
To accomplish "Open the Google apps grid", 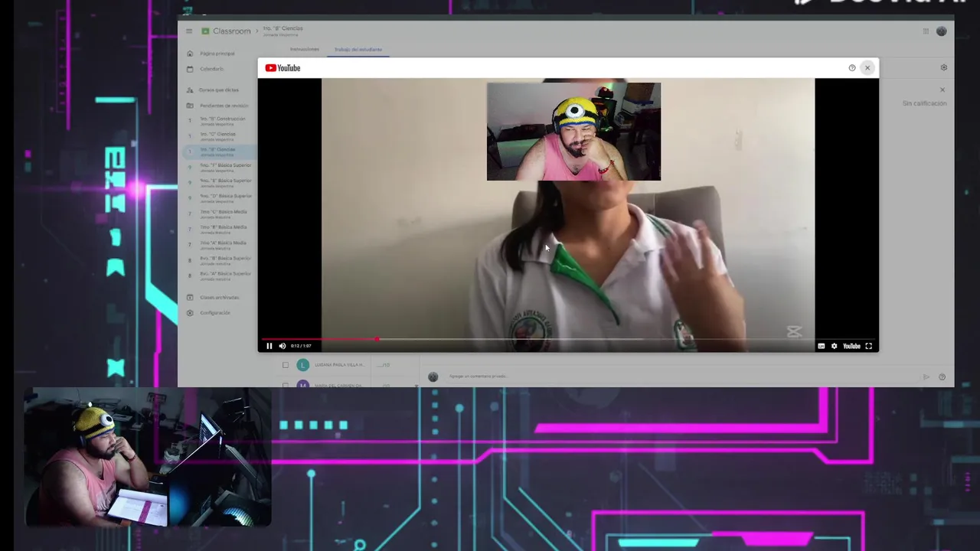I will (926, 31).
